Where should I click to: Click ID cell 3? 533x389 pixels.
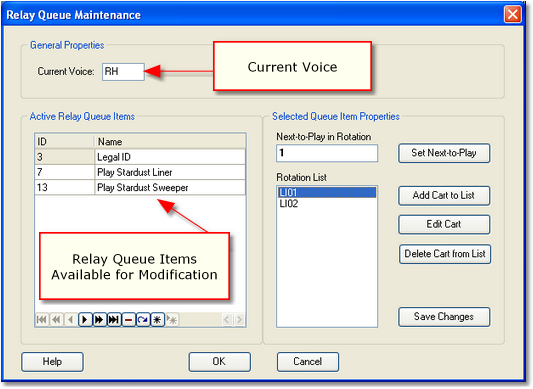click(65, 157)
